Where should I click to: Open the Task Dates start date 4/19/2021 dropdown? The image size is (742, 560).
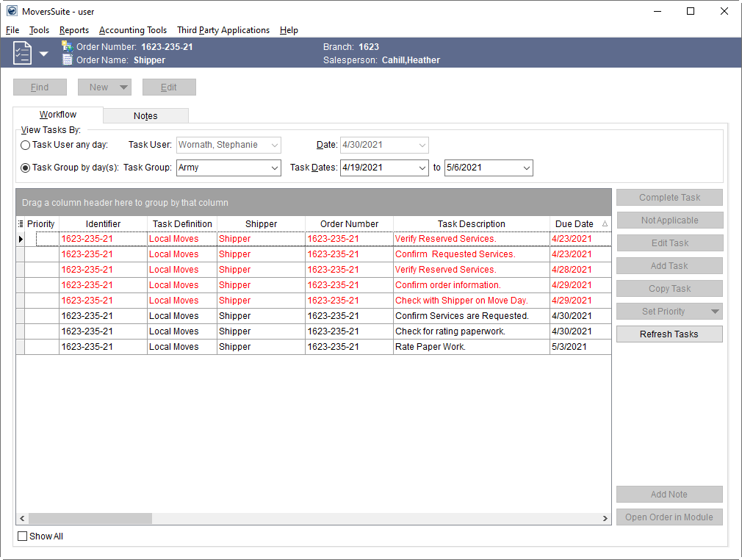click(422, 168)
